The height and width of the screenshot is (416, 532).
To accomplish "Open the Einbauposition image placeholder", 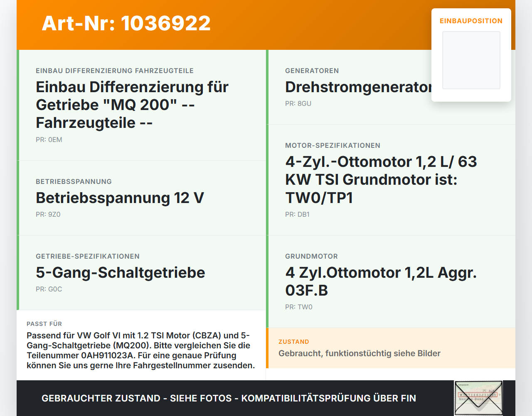I will coord(471,60).
